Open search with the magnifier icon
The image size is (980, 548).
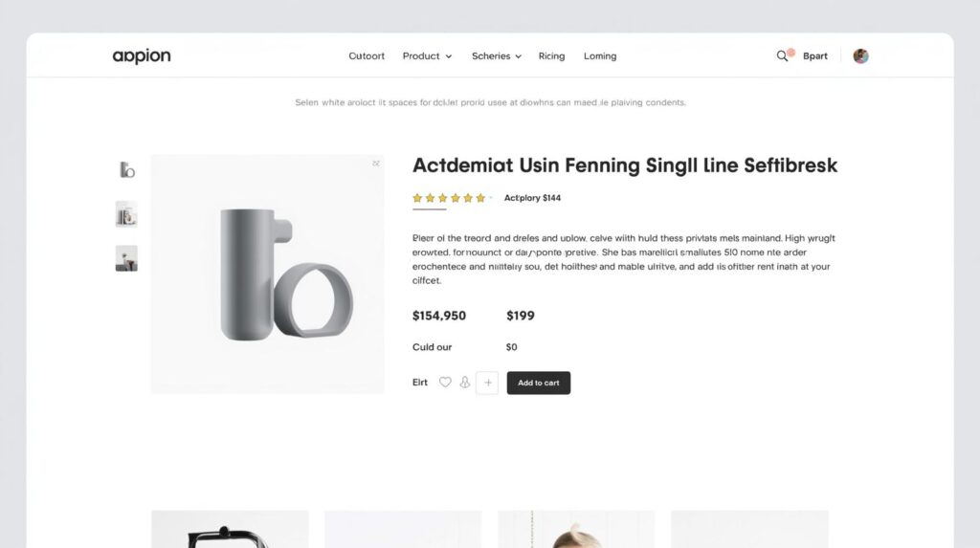782,56
